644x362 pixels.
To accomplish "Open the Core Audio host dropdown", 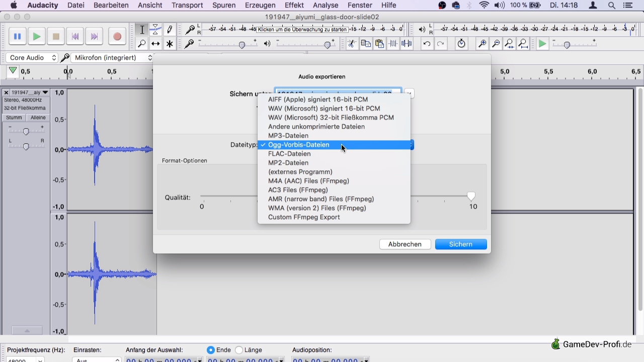I will click(x=32, y=58).
